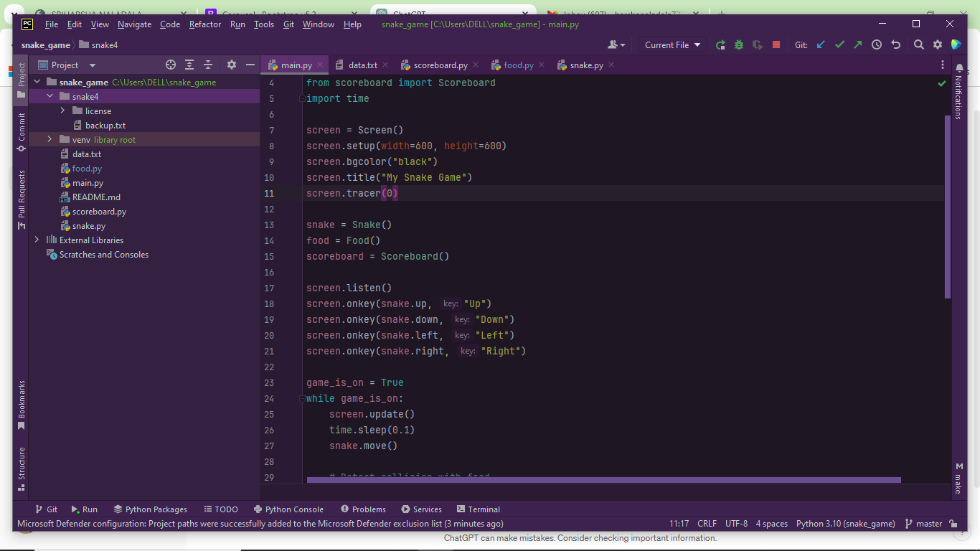Click the 11:17 cursor position widget
The width and height of the screenshot is (980, 551).
pos(679,524)
